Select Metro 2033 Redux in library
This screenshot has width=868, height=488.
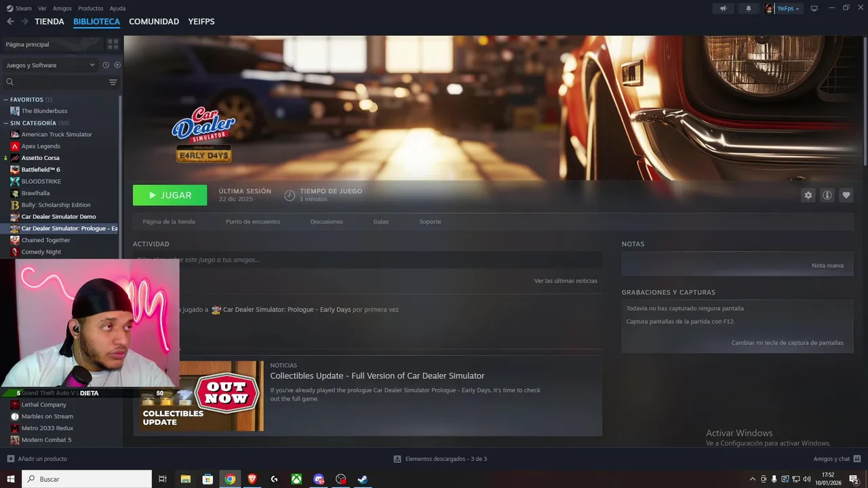(x=47, y=428)
